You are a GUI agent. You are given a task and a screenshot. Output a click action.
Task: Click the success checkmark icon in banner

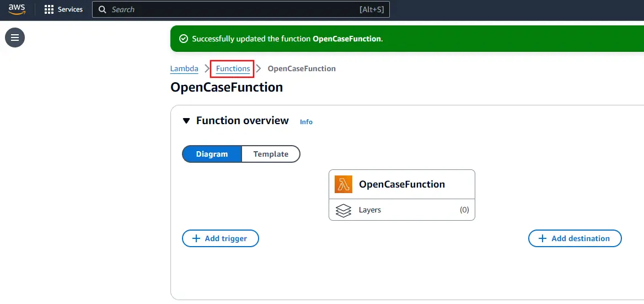coord(184,39)
